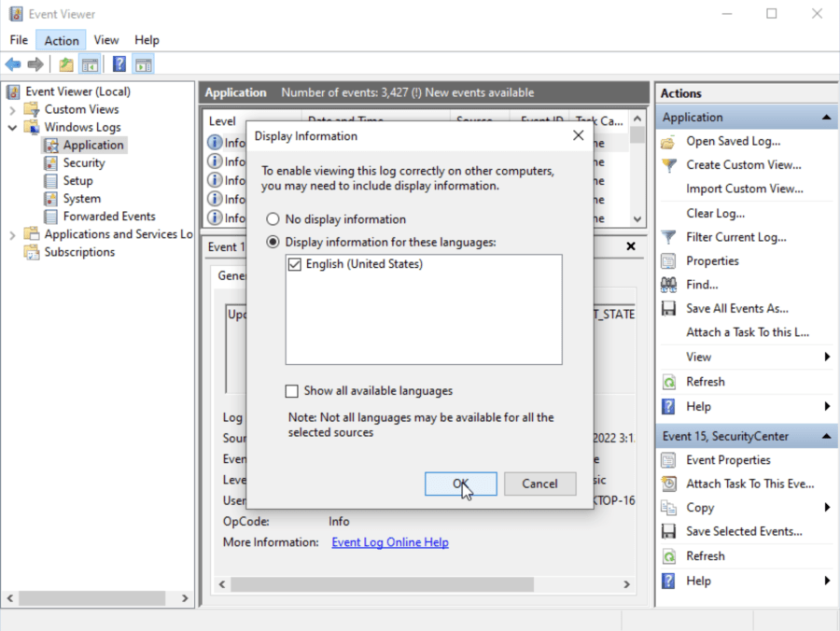Open the View menu
This screenshot has height=631, width=840.
(x=105, y=39)
